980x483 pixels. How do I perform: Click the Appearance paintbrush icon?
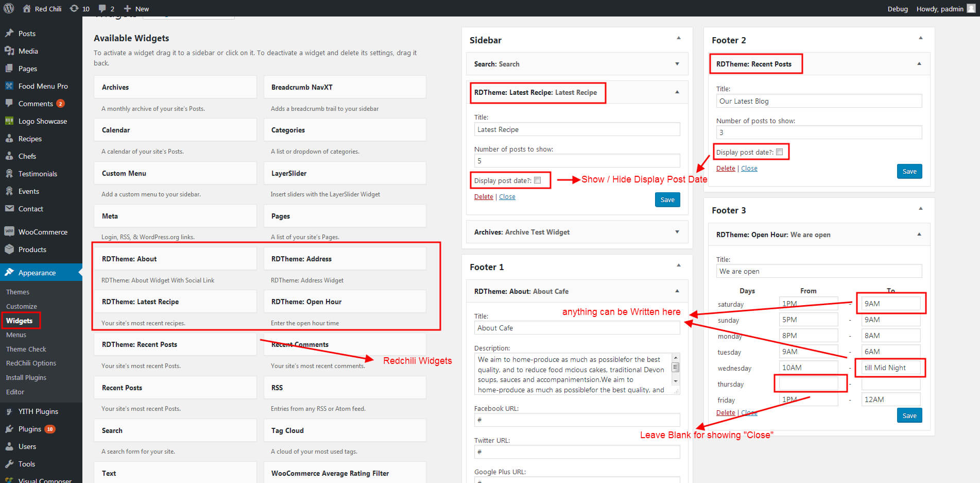9,272
